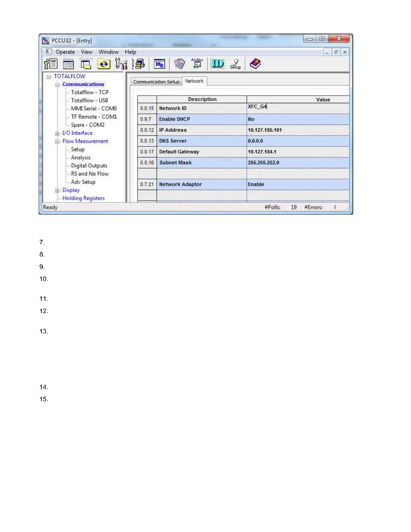Click the register cell 0.0.15

[x=147, y=108]
